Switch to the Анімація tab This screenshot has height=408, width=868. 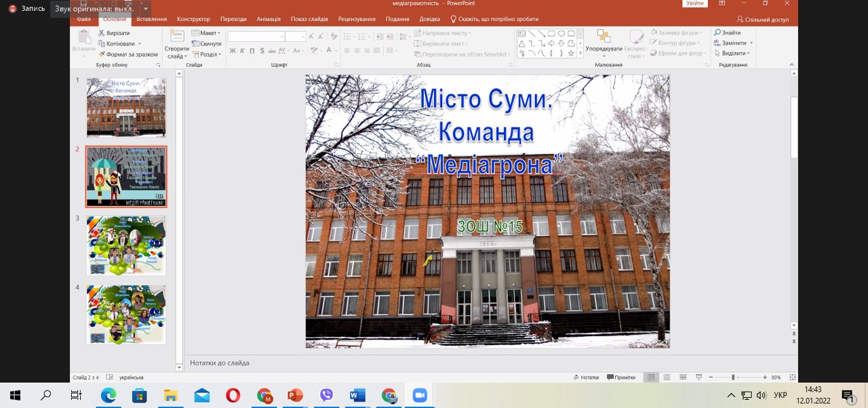(x=269, y=19)
